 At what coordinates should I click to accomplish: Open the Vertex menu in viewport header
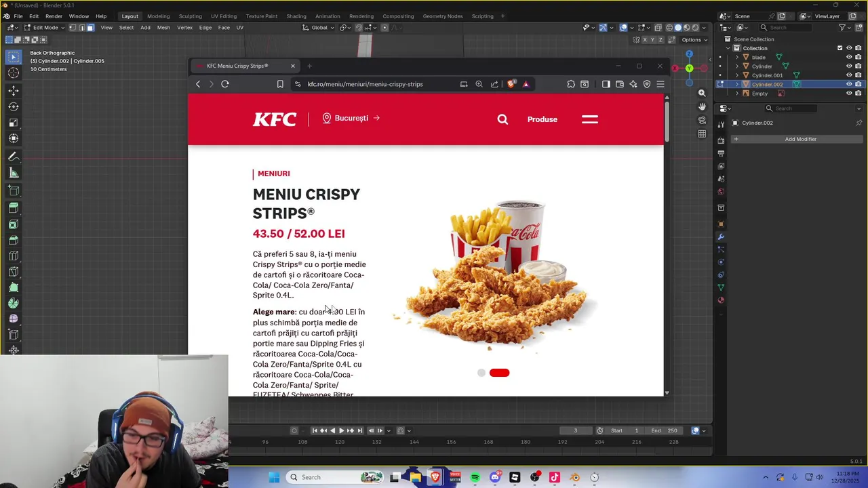coord(184,28)
